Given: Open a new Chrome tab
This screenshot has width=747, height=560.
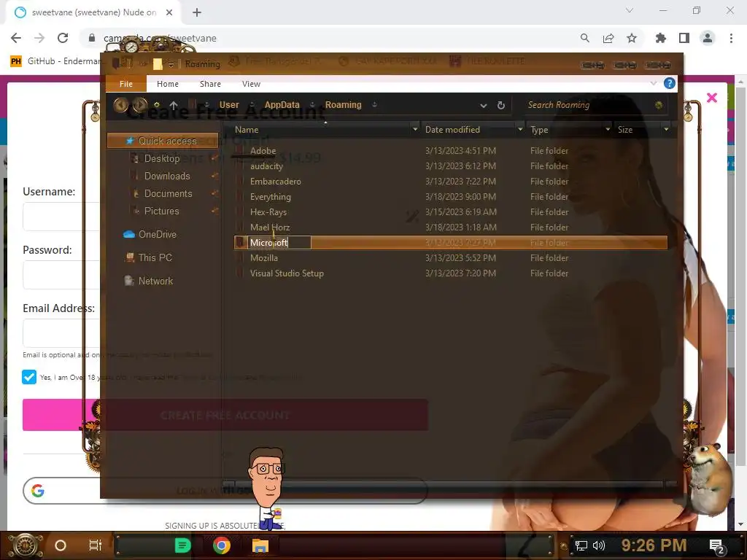Looking at the screenshot, I should point(197,12).
